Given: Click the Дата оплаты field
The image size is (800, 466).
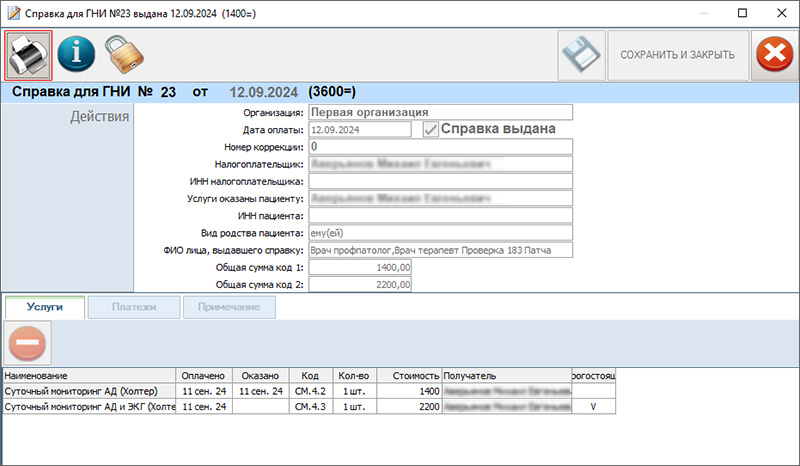Looking at the screenshot, I should point(360,130).
